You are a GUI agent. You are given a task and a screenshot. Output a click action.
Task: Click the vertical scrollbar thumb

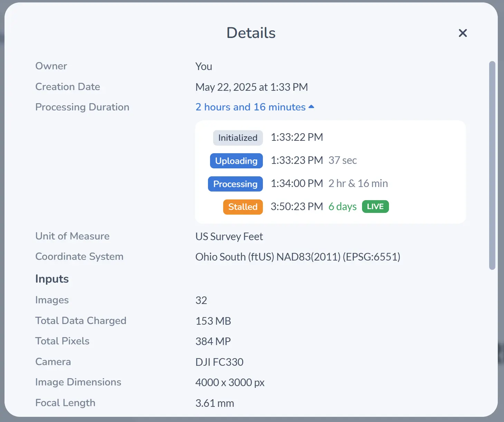pyautogui.click(x=492, y=165)
